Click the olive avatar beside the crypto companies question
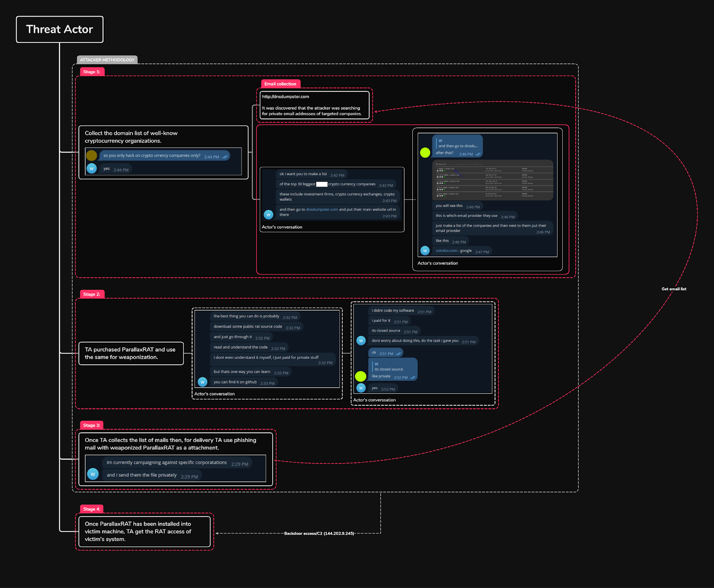 [x=91, y=155]
